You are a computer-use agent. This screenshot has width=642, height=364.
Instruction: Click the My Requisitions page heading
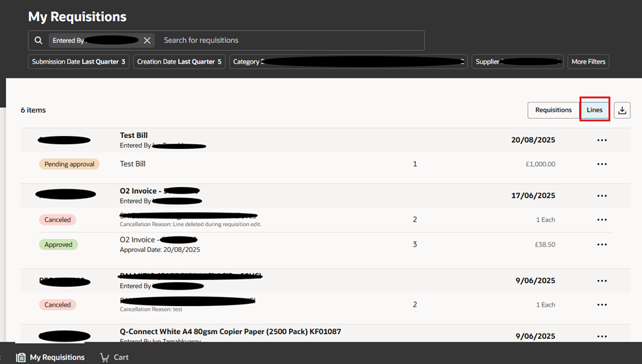click(x=77, y=17)
